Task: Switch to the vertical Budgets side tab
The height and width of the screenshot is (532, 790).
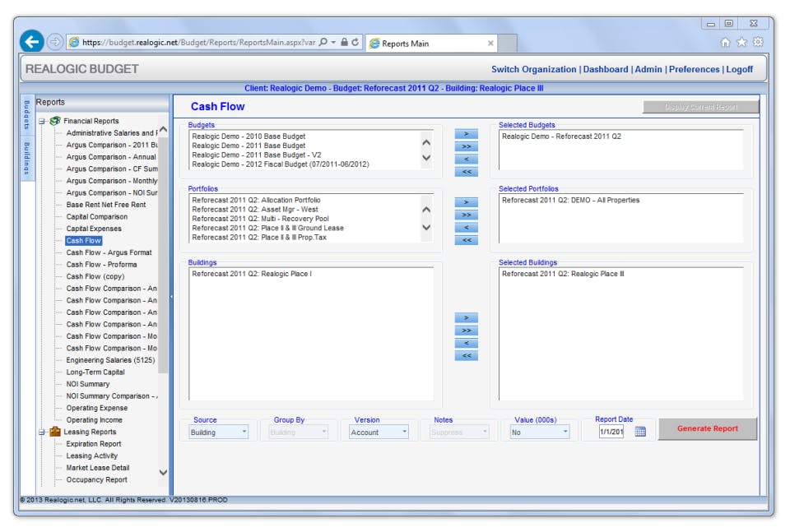Action: pyautogui.click(x=27, y=115)
